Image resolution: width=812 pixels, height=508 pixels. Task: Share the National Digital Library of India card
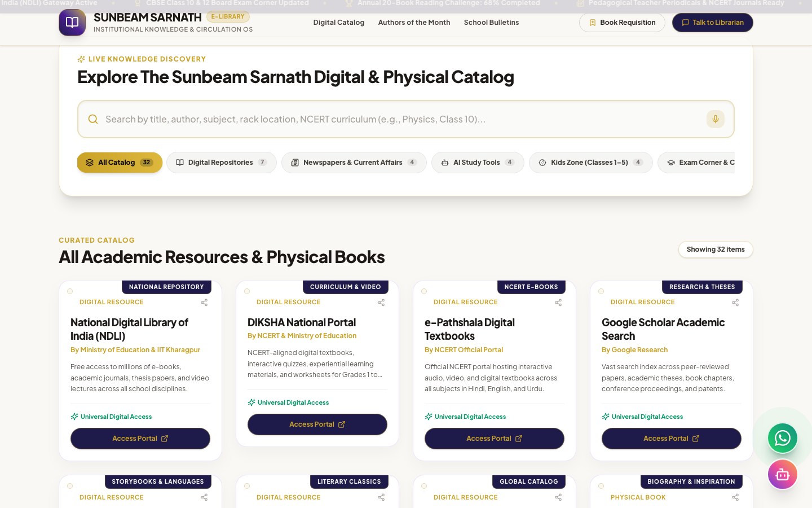point(204,303)
